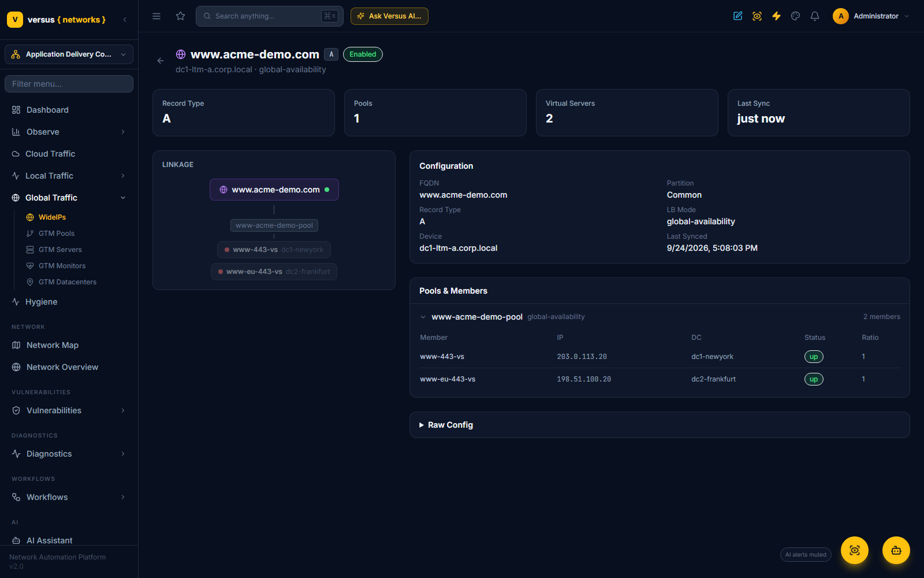Viewport: 924px width, 578px height.
Task: Go back using the left arrow
Action: point(161,61)
